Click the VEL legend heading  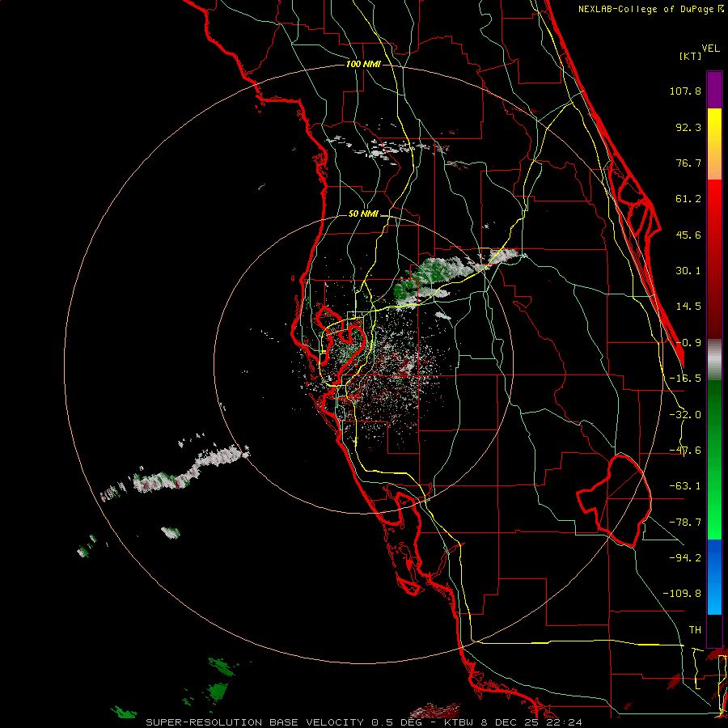[x=711, y=49]
